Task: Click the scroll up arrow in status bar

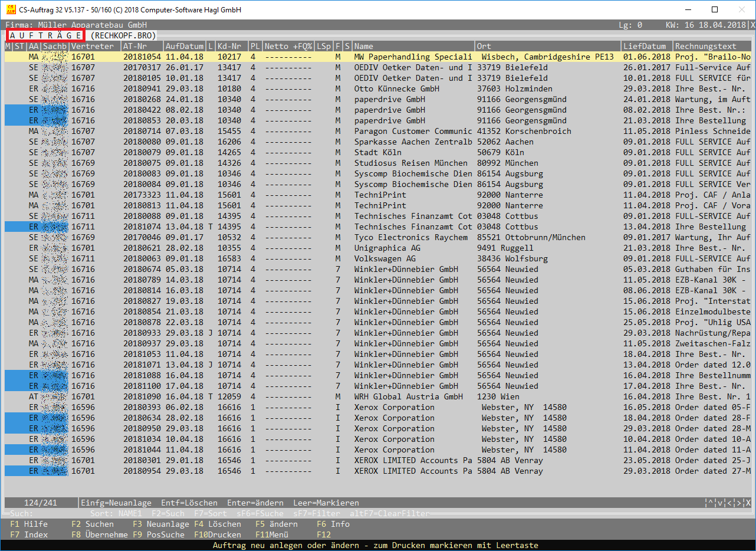Action: click(711, 503)
